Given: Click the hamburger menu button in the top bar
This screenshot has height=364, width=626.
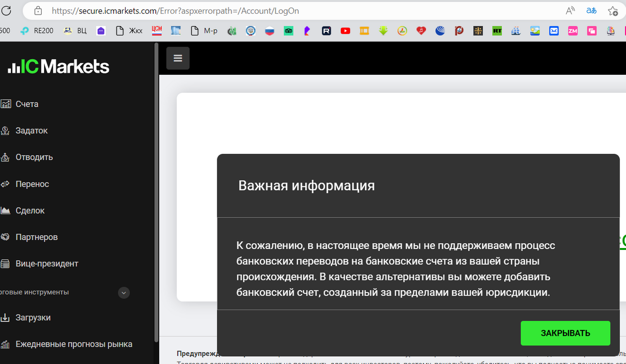Looking at the screenshot, I should tap(178, 58).
